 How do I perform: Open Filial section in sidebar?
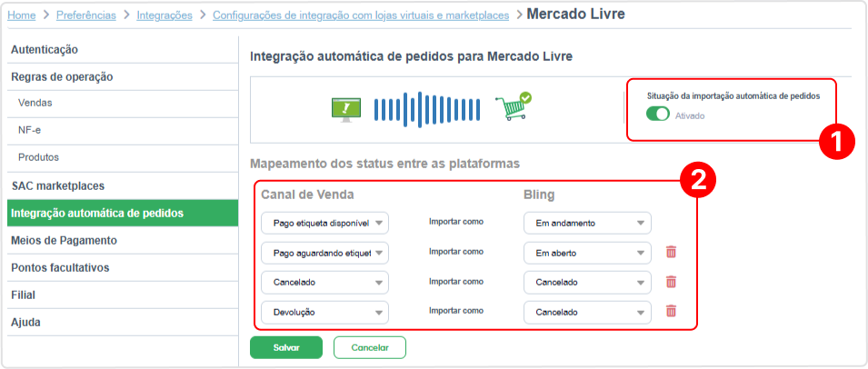point(123,295)
